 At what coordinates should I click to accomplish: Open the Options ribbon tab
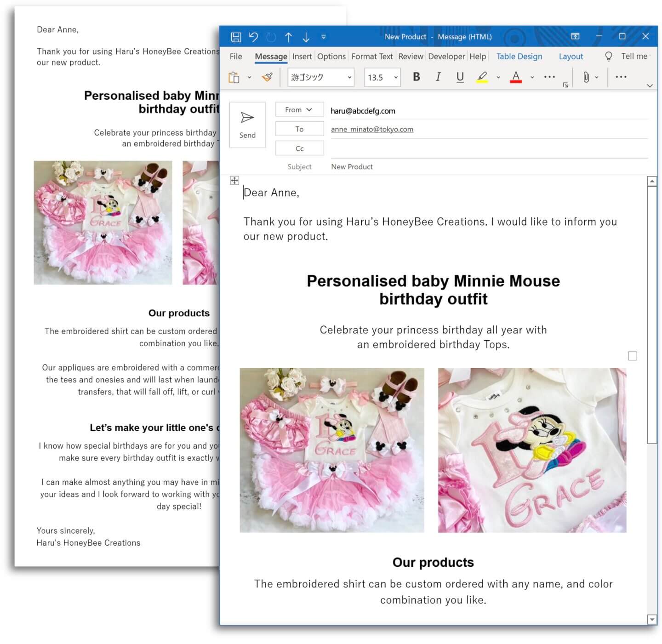[x=331, y=56]
